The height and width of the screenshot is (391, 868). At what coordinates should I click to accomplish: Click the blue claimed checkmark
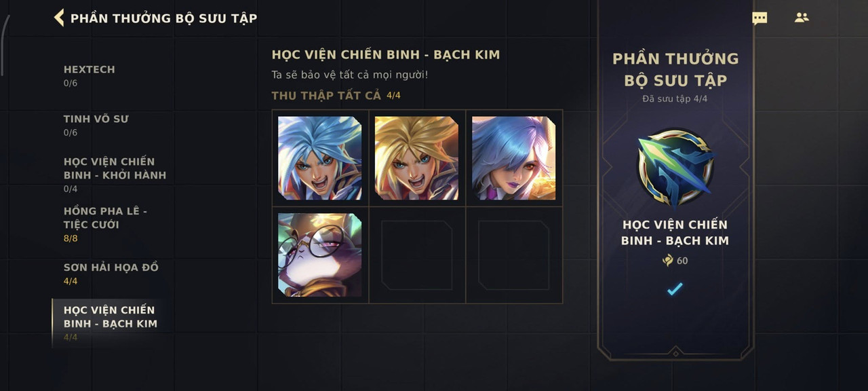[x=675, y=289]
